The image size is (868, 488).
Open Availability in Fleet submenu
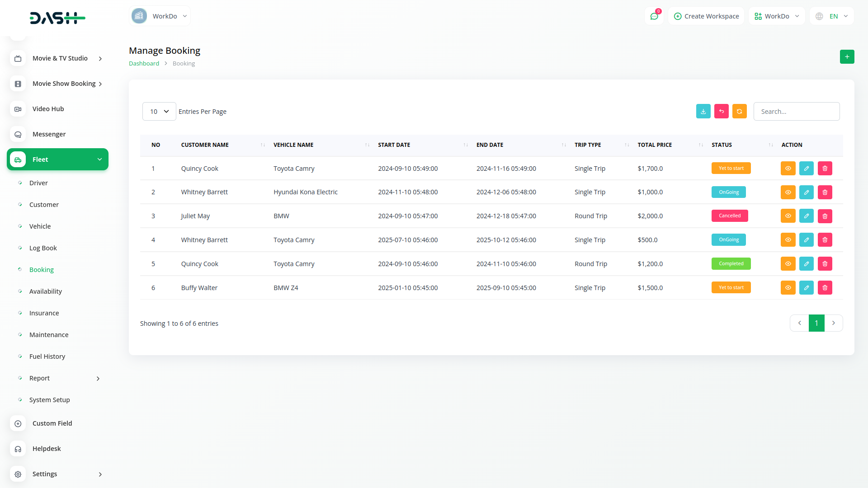pyautogui.click(x=45, y=291)
